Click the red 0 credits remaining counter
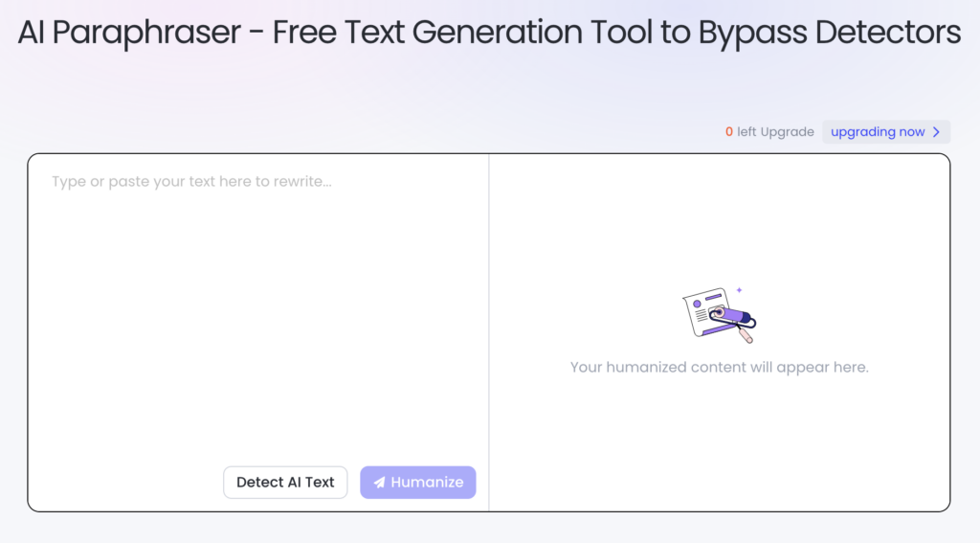The width and height of the screenshot is (980, 543). (729, 132)
